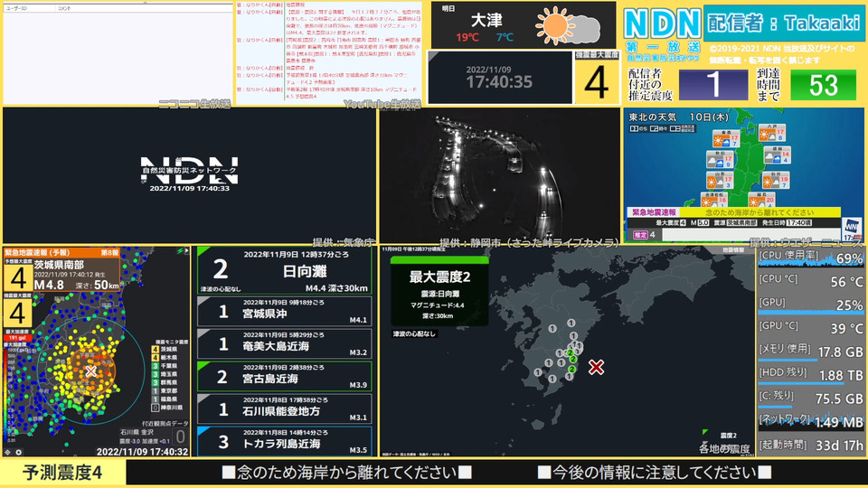Click the large yellow predicted intensity 4 box

coord(18,277)
